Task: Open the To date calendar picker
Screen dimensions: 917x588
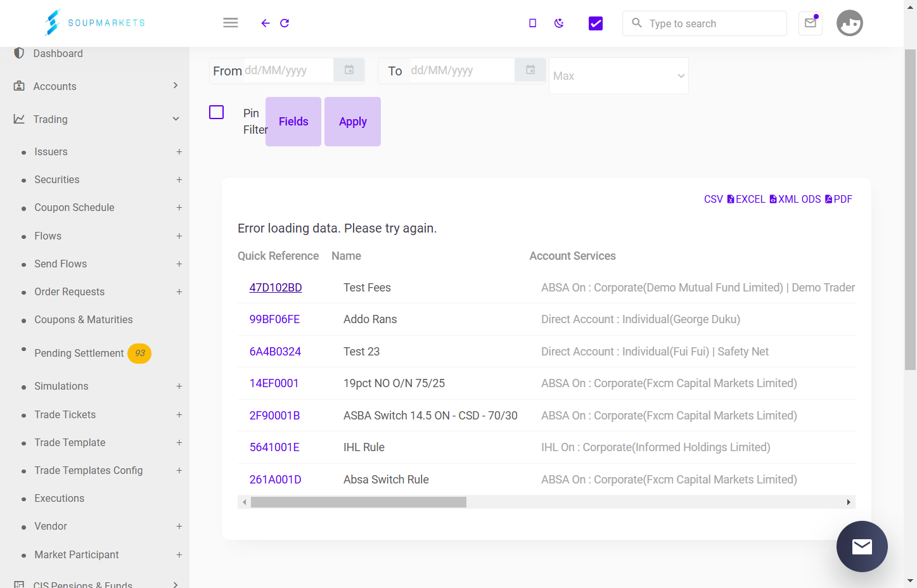Action: tap(530, 70)
